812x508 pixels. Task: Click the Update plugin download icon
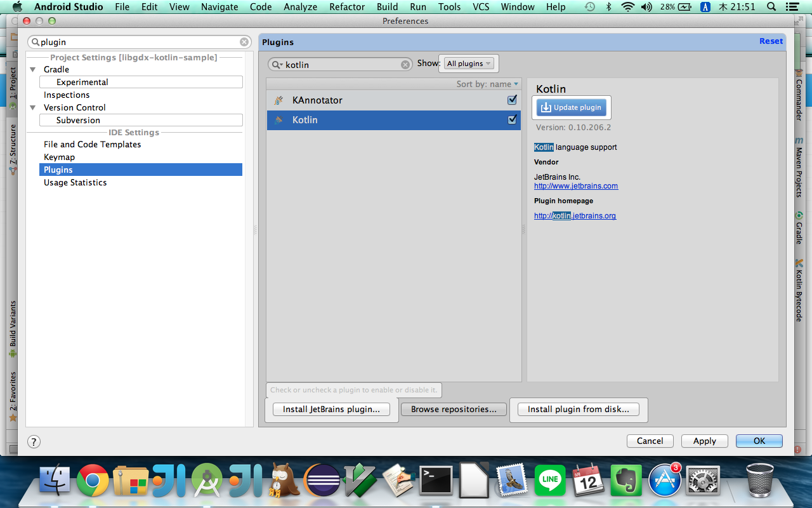coord(546,108)
